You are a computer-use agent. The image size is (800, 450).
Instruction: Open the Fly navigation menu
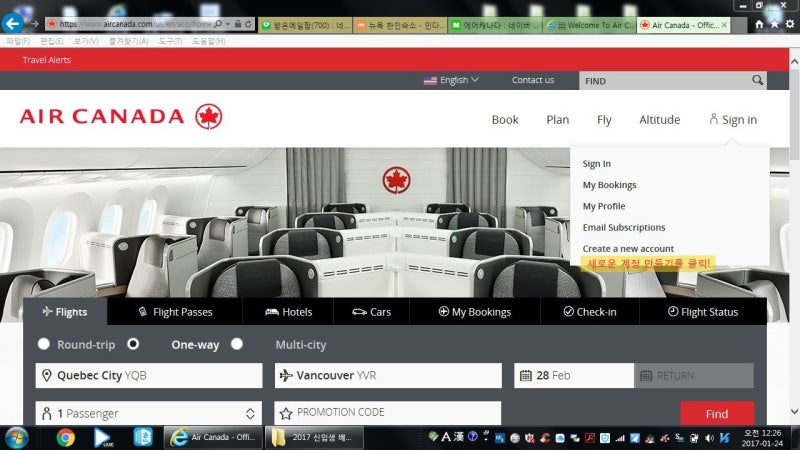click(604, 119)
